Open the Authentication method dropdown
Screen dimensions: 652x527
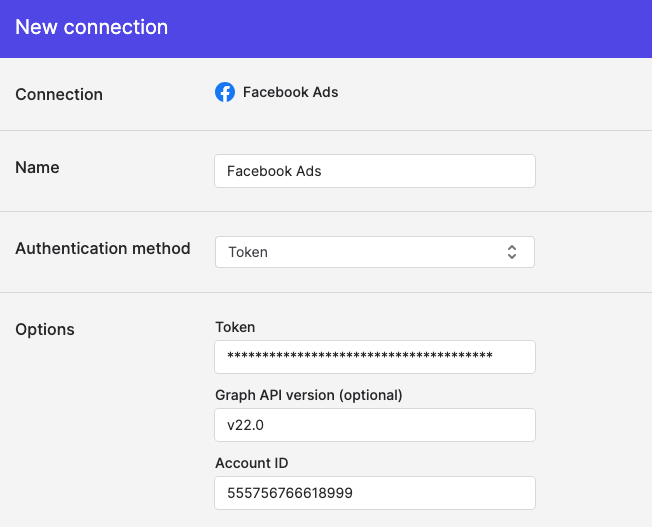coord(375,252)
